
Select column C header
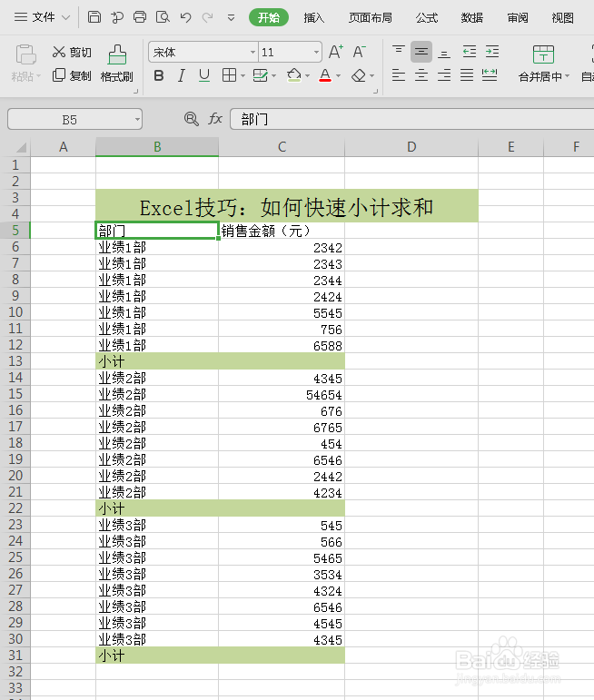pos(282,147)
